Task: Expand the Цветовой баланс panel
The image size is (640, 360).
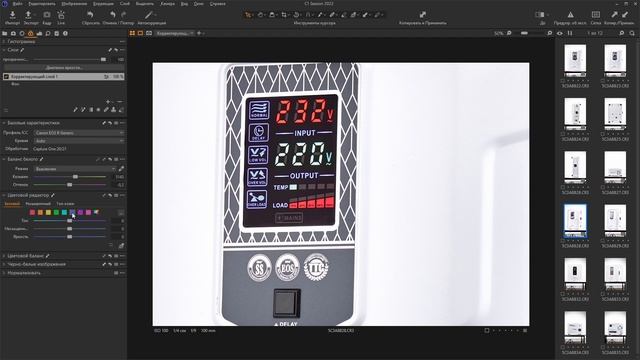Action: pos(4,256)
